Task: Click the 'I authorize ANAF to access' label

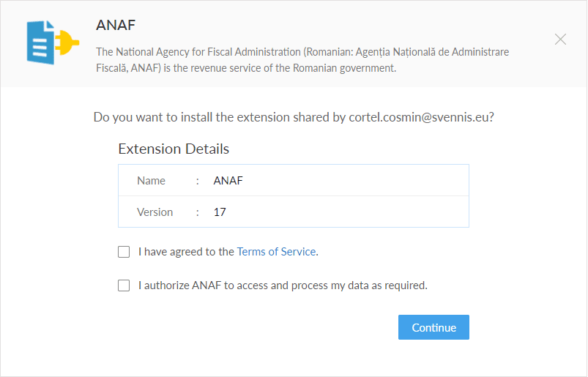Action: (283, 285)
